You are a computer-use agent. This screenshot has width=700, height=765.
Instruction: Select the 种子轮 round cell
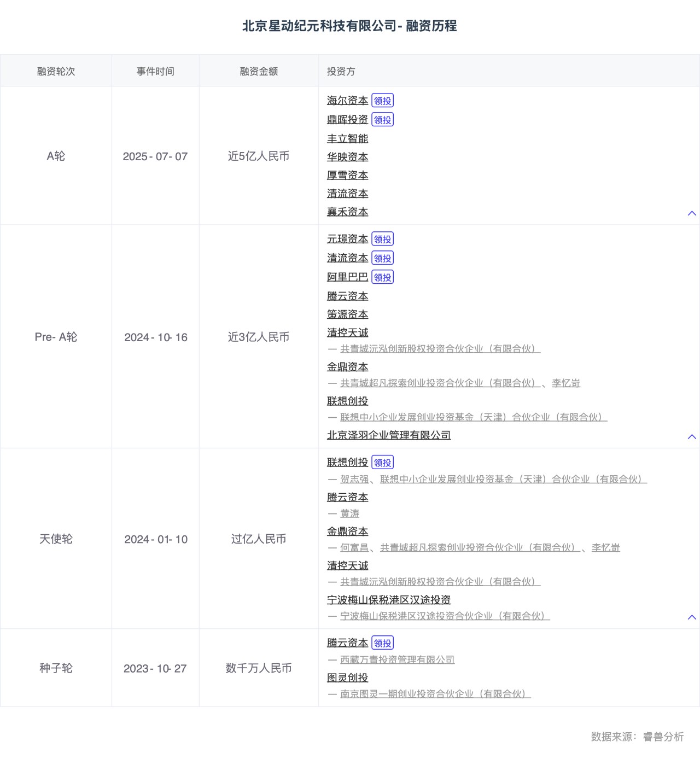click(56, 668)
